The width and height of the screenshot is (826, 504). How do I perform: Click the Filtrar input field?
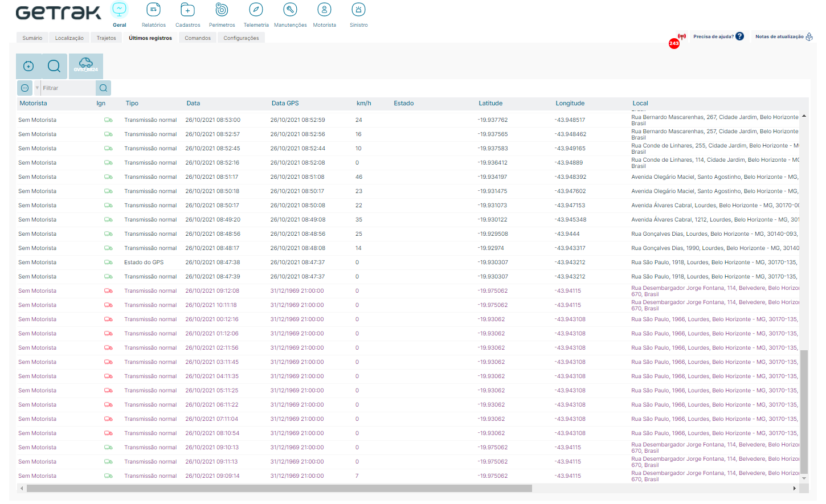tap(68, 88)
